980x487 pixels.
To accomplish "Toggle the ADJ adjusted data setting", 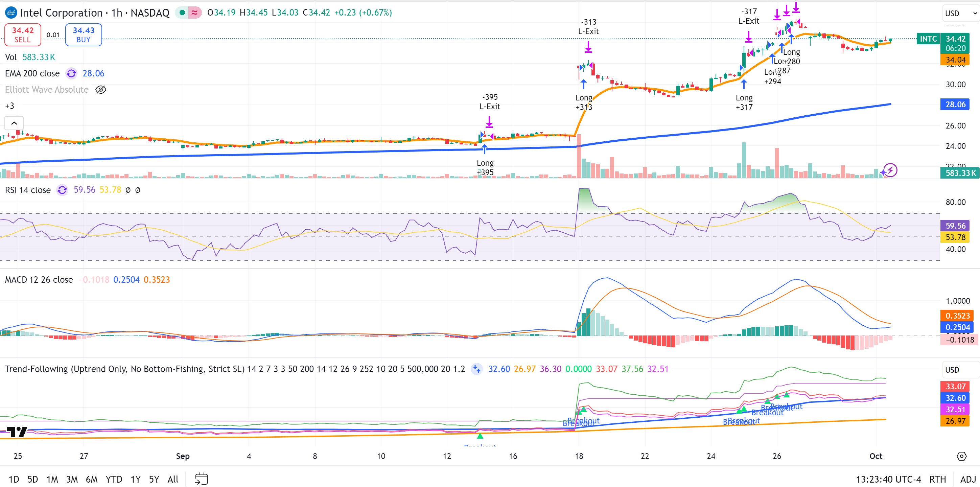I will pyautogui.click(x=968, y=479).
